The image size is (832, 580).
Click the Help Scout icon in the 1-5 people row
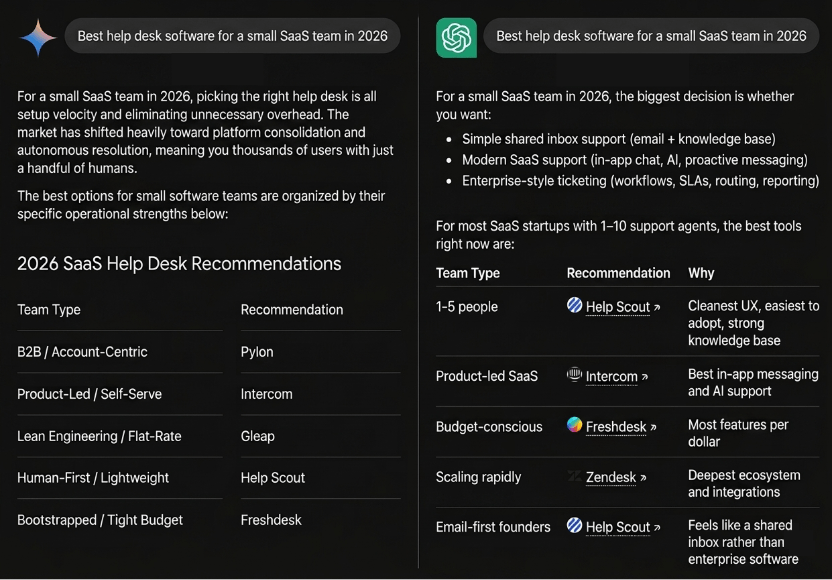pos(574,305)
